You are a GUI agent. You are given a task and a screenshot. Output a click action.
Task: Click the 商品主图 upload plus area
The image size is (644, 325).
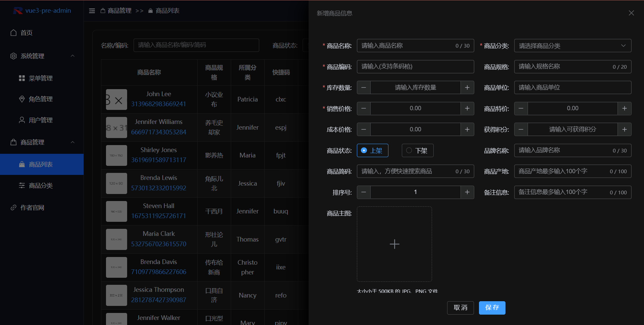394,244
